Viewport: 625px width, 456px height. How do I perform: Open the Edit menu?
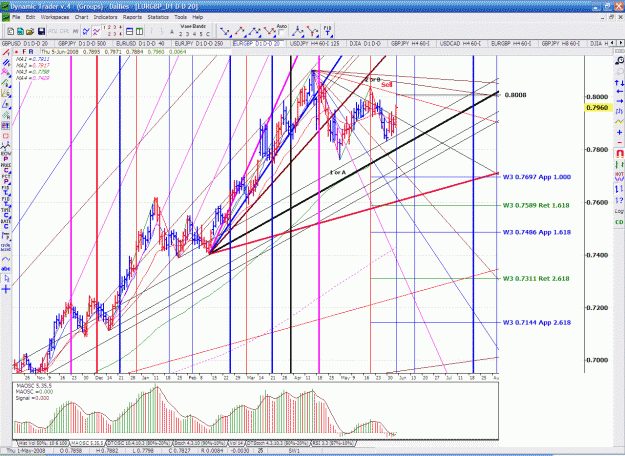tap(30, 17)
